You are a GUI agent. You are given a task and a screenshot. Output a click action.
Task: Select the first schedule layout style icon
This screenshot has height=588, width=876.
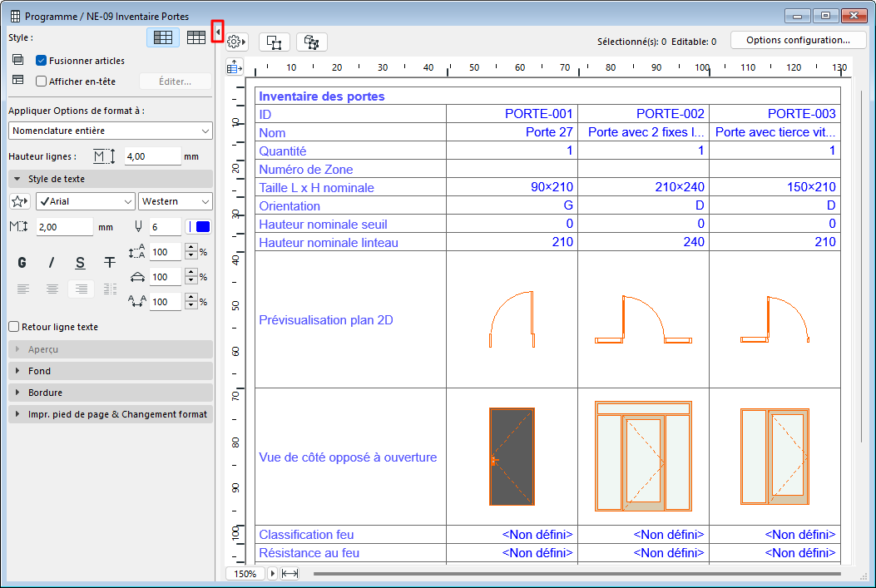pyautogui.click(x=163, y=37)
